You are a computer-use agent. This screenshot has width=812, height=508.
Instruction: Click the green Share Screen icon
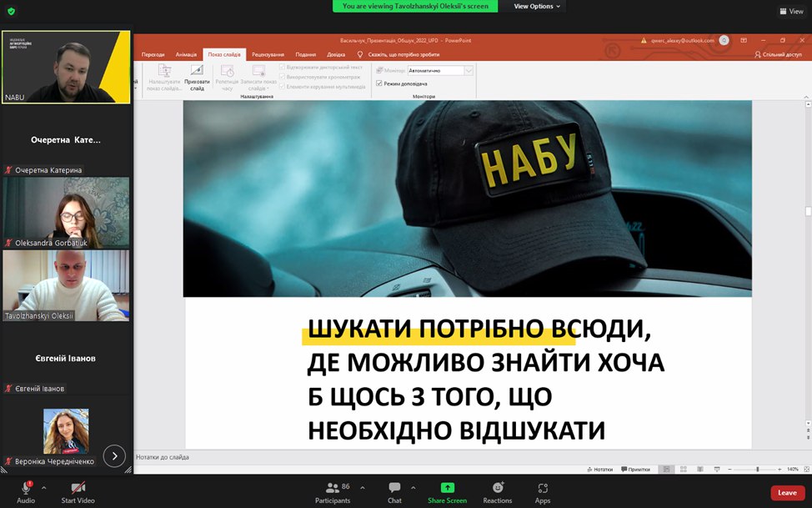(x=447, y=488)
